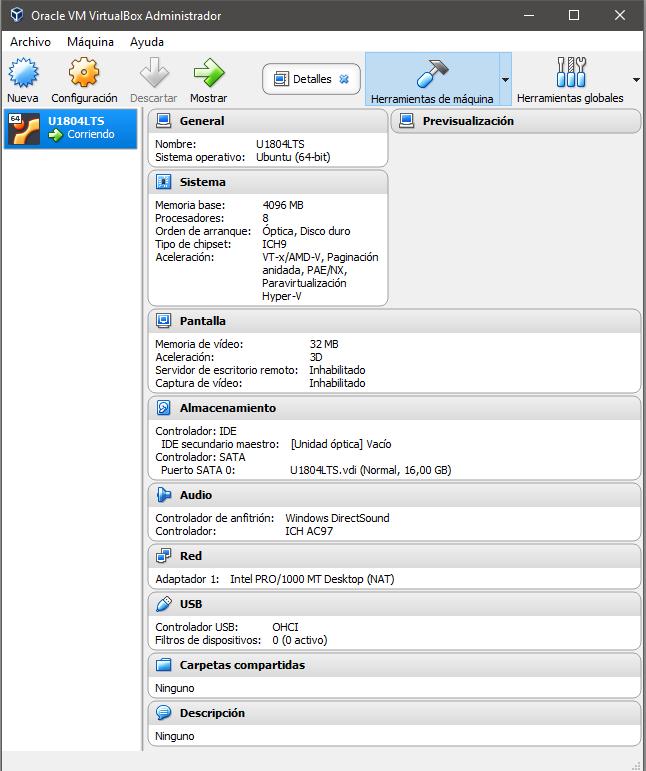
Task: Click the Descartar arrow icon
Action: coord(154,72)
